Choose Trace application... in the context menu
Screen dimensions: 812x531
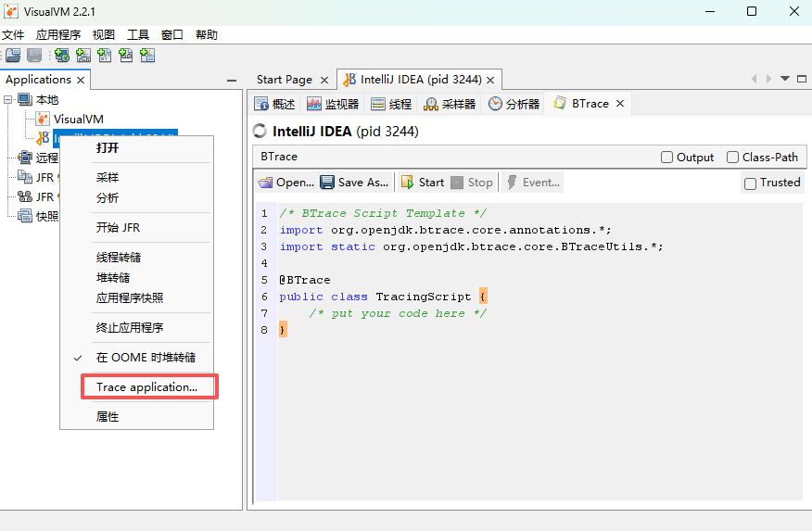[137, 387]
